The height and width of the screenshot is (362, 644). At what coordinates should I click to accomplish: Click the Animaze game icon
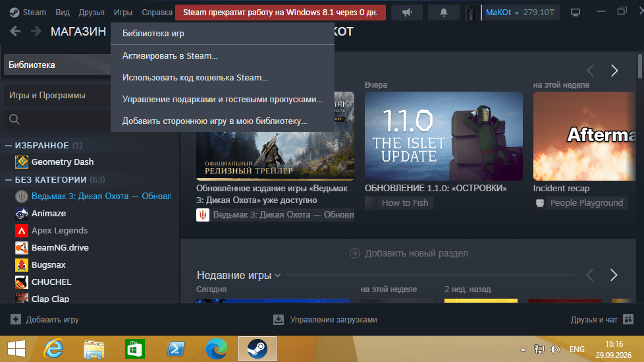click(21, 214)
